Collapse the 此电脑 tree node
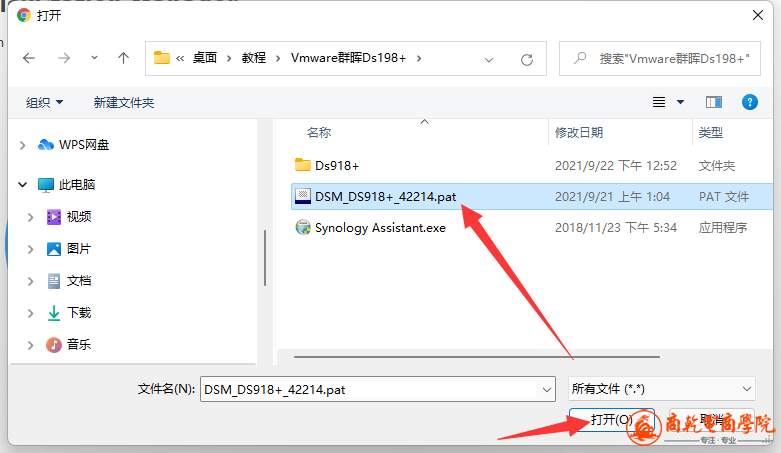Image resolution: width=781 pixels, height=453 pixels. tap(22, 185)
